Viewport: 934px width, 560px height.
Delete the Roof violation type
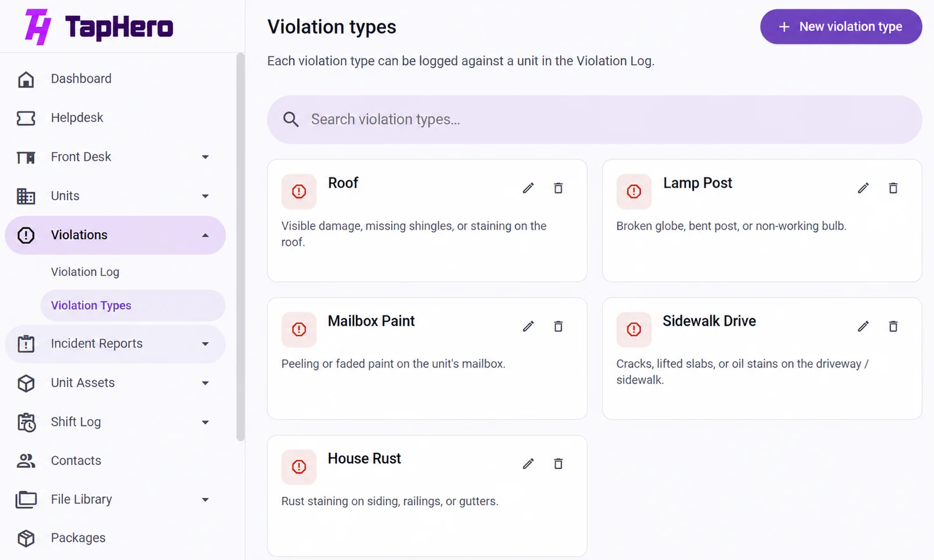pyautogui.click(x=558, y=188)
